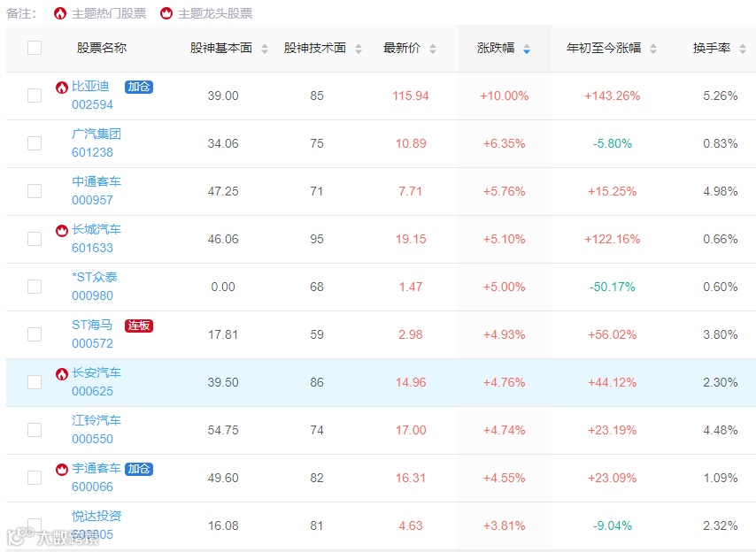Check the box for 中通客车 row

tap(35, 191)
